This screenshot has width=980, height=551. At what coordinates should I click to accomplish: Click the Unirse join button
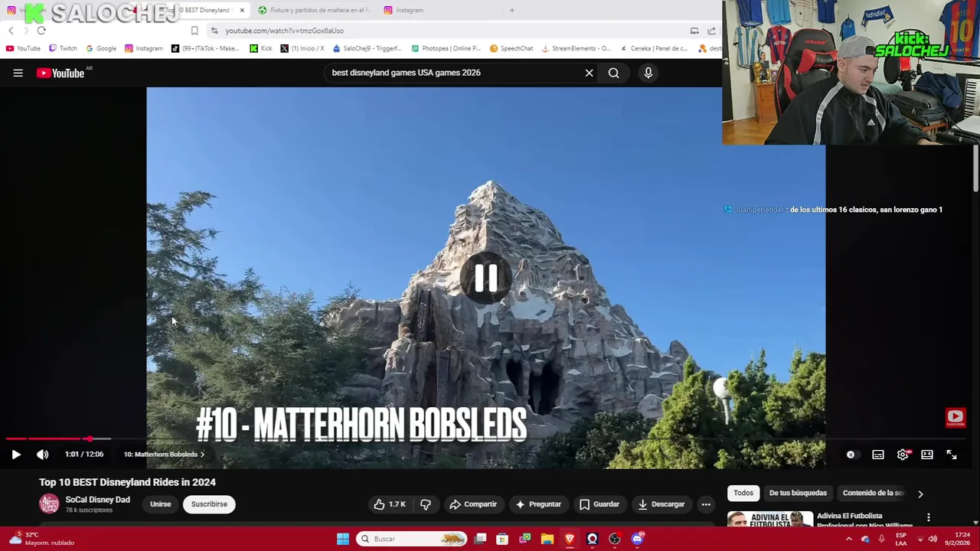[x=161, y=504]
